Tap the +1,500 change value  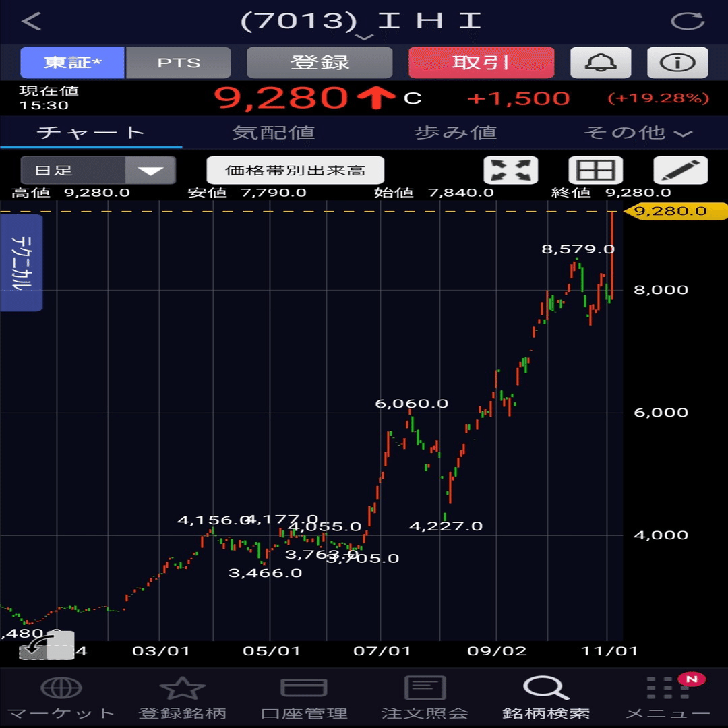pos(518,98)
